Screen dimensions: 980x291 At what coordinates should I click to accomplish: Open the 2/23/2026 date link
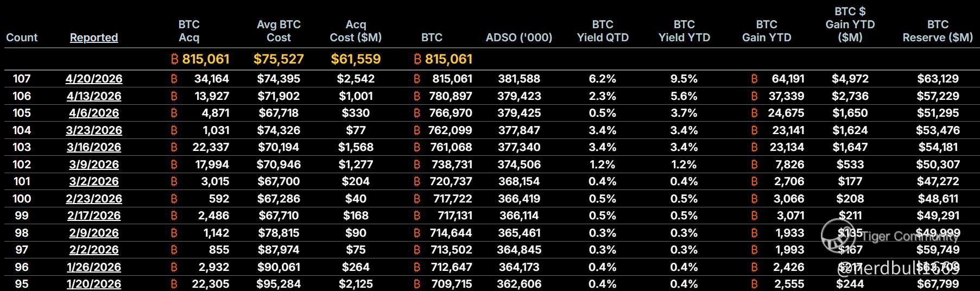pos(94,199)
